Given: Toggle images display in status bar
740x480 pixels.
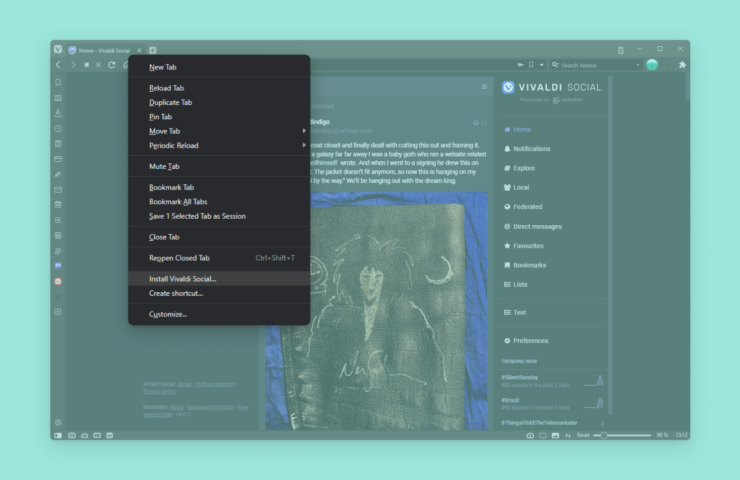Looking at the screenshot, I should (x=555, y=435).
